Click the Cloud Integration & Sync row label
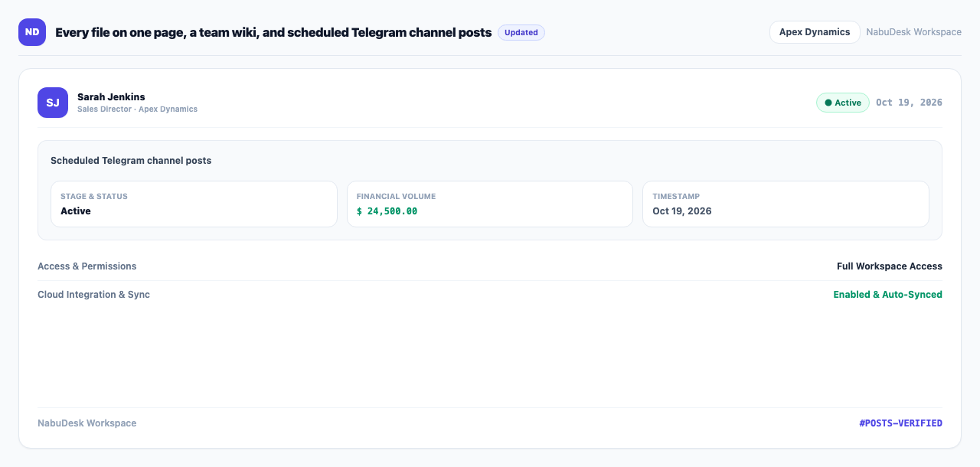Screen dimensions: 980x467 [93, 295]
